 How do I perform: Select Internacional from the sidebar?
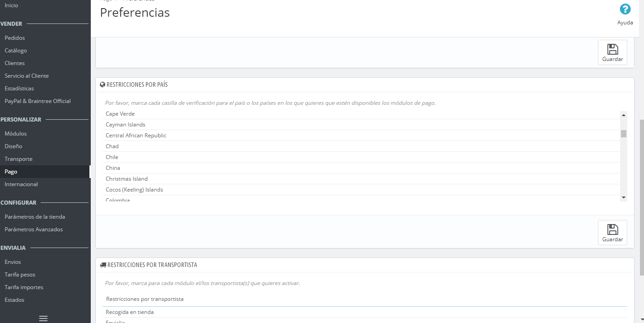(x=21, y=184)
